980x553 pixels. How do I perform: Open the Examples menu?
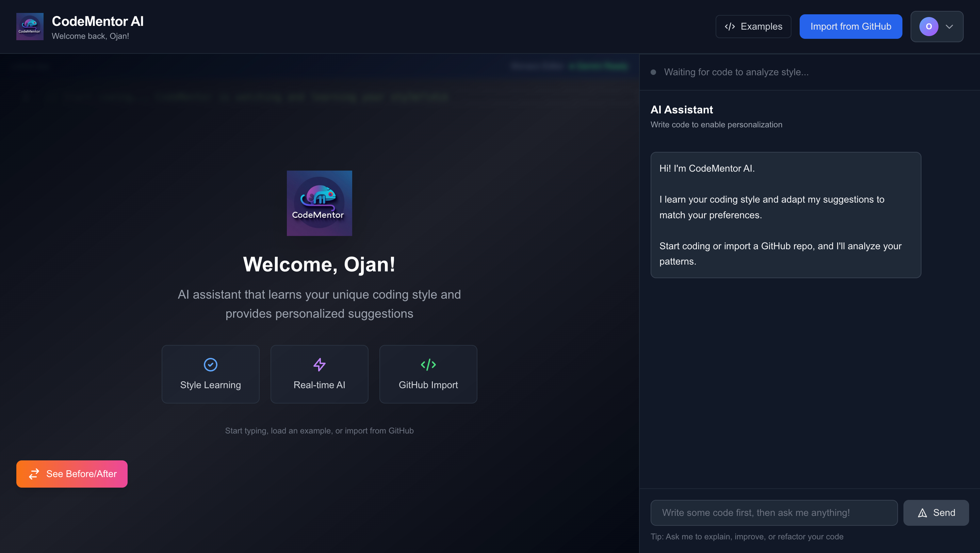pyautogui.click(x=753, y=26)
